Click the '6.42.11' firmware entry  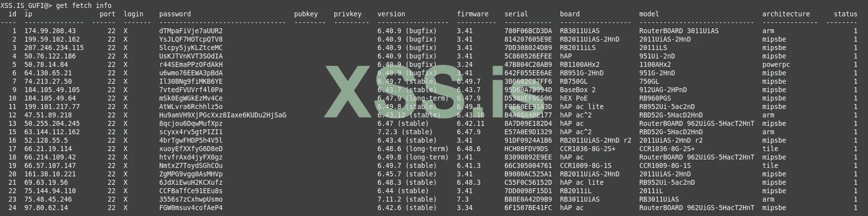(470, 123)
